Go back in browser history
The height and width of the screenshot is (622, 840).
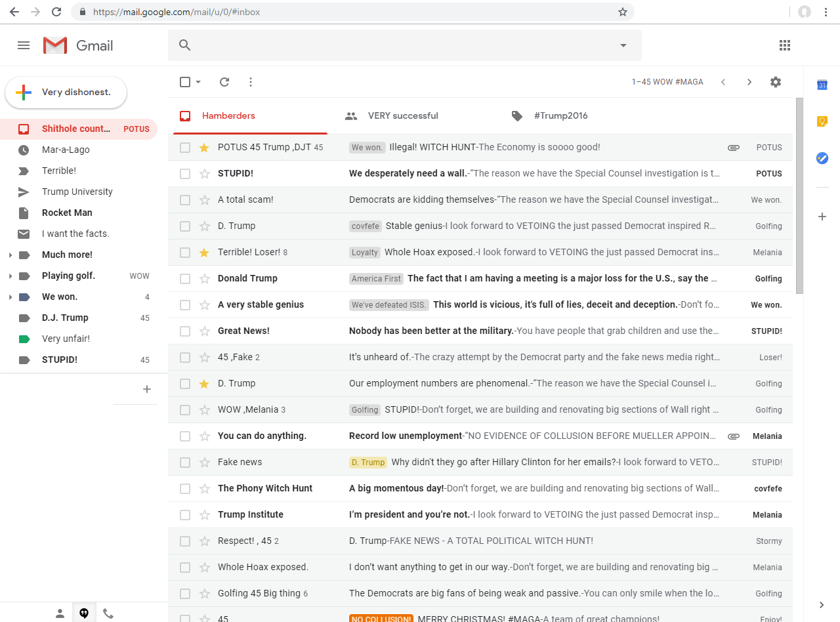tap(14, 12)
